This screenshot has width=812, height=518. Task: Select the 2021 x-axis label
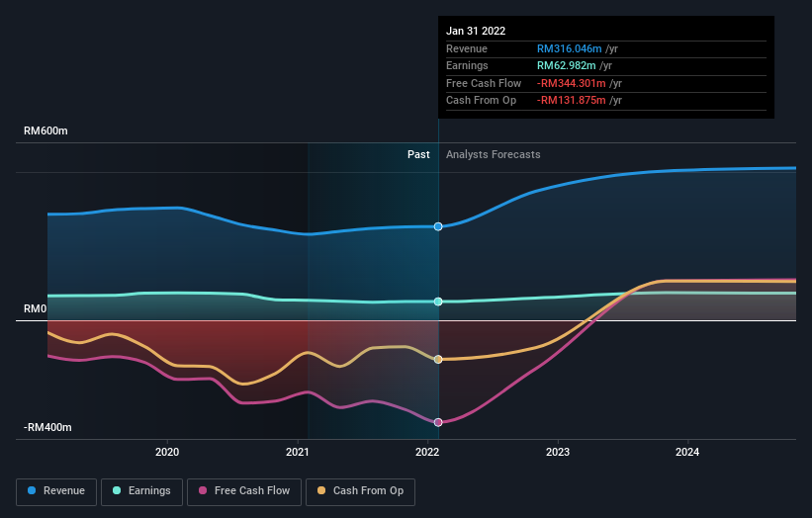[298, 452]
